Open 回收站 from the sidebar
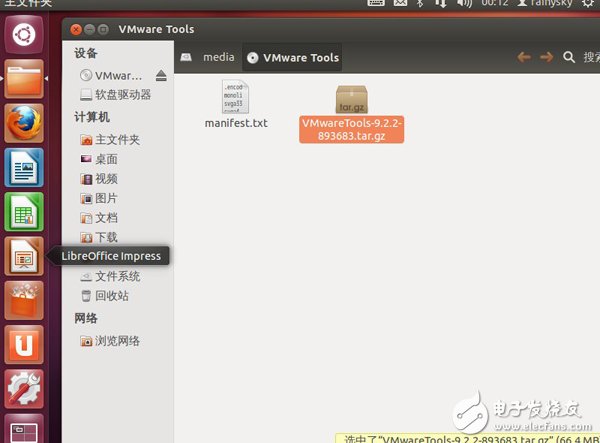Screen dimensions: 600x443 (105, 296)
